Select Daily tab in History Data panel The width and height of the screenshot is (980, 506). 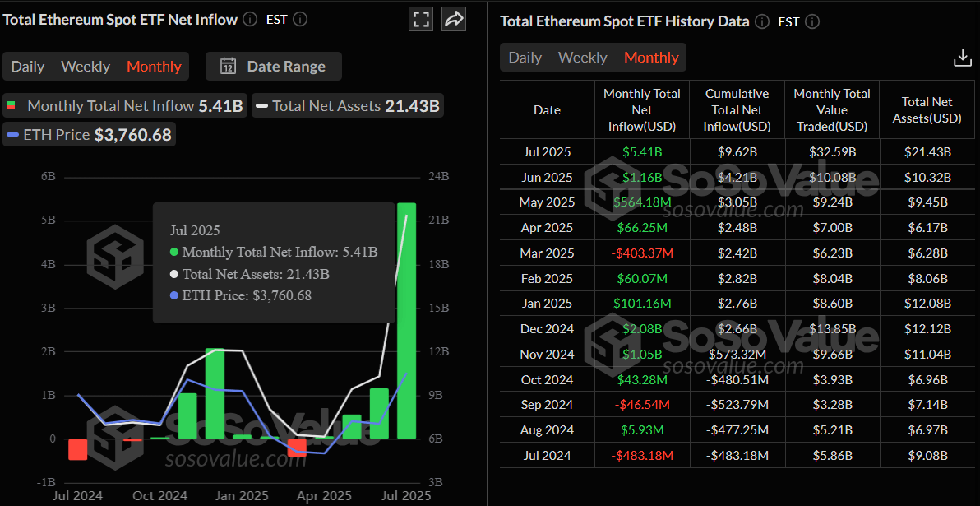pyautogui.click(x=525, y=58)
